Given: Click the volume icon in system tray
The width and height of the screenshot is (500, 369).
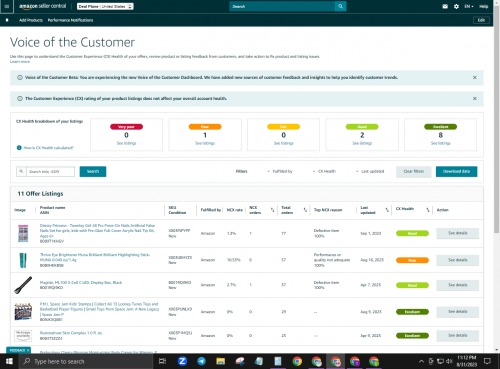Looking at the screenshot, I should tap(449, 361).
